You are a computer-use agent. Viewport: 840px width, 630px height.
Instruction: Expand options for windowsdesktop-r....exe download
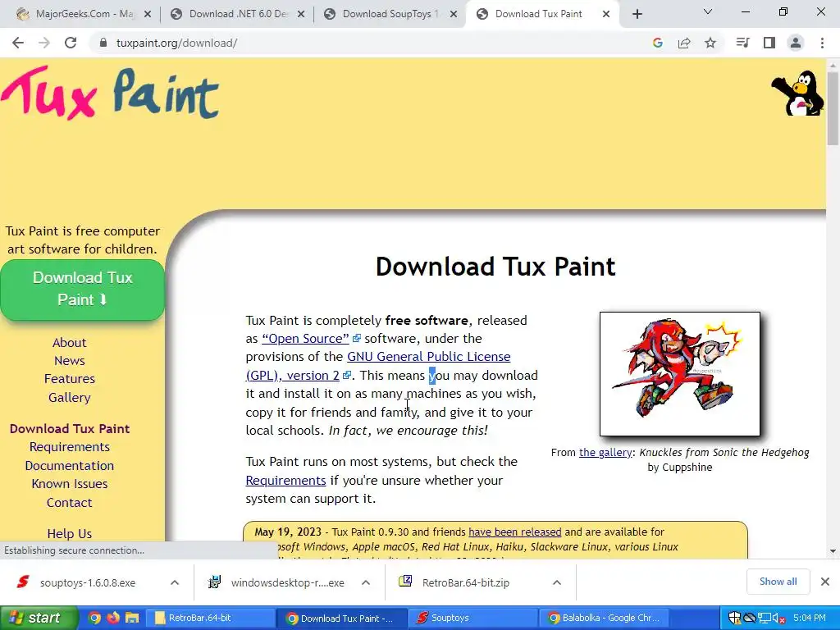366,583
